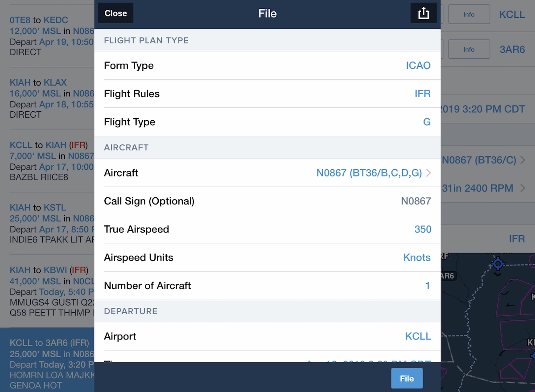Open aircraft details chevron beside N0867 (BT36/B,C,D,G)
The width and height of the screenshot is (535, 392).
428,173
